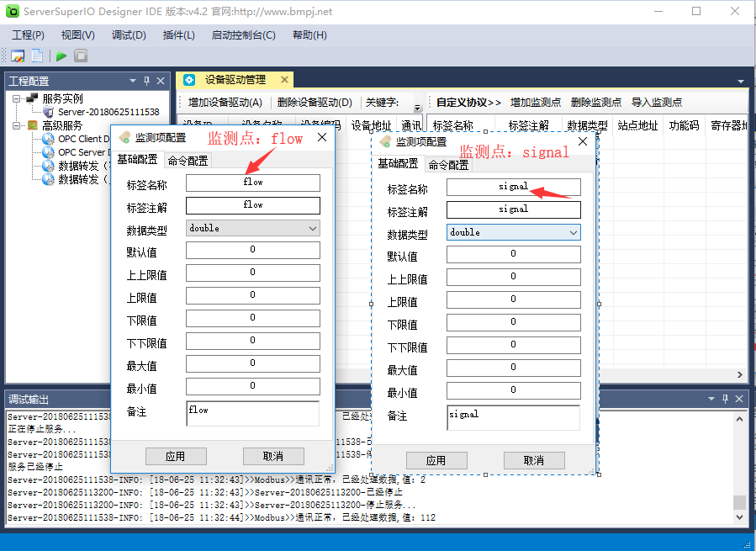The width and height of the screenshot is (756, 551).
Task: Click 增加设备驱动(A) button
Action: click(x=225, y=103)
